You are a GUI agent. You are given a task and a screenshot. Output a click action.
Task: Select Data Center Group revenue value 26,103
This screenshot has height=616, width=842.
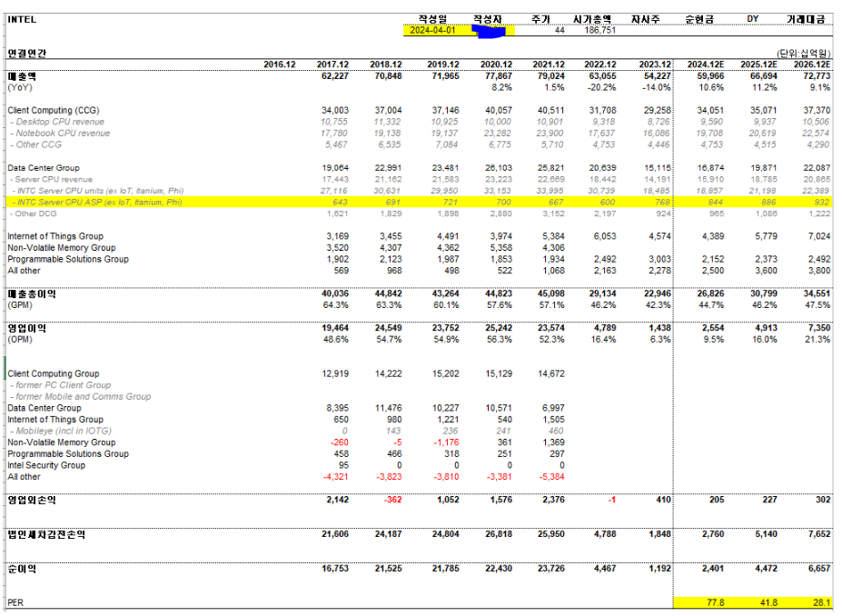(x=499, y=167)
